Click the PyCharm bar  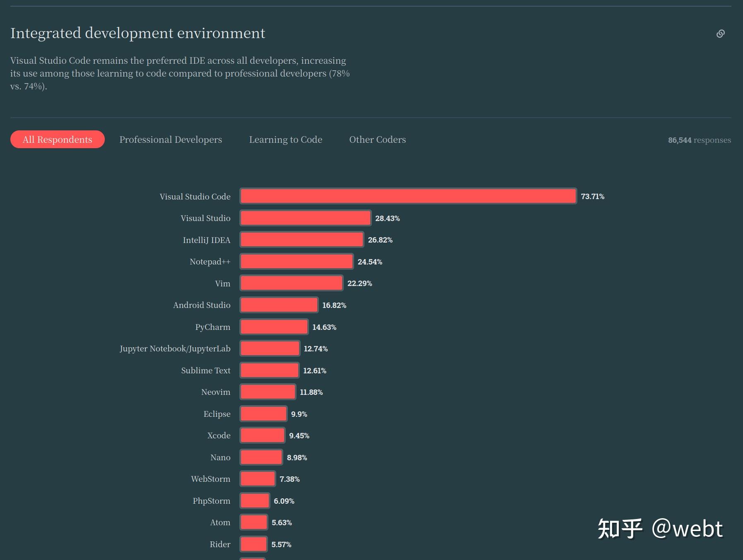point(274,327)
